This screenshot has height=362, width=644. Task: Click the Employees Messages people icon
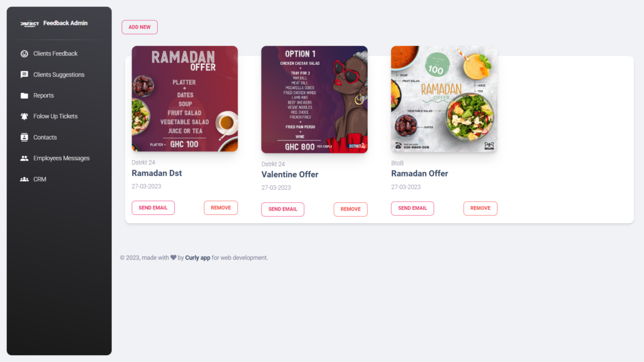point(25,158)
